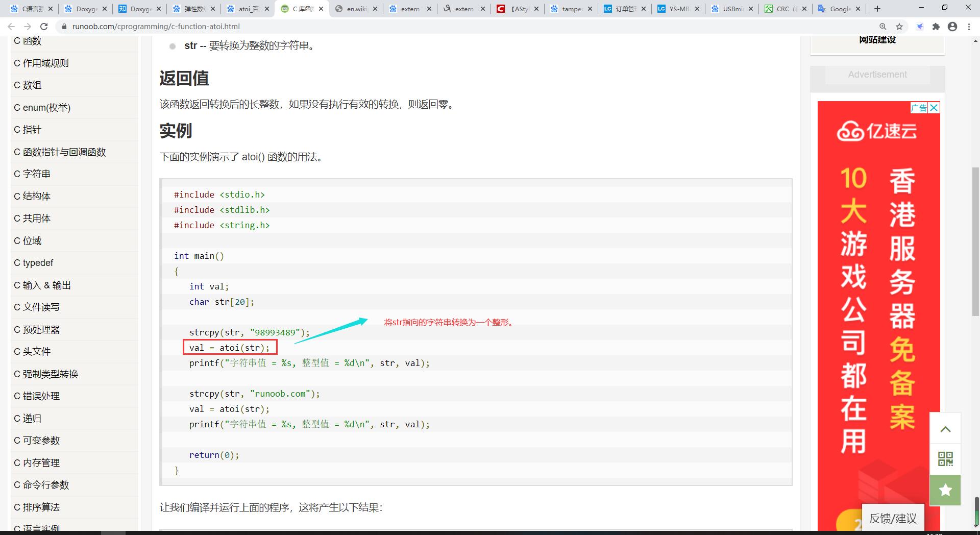Viewport: 980px width, 535px height.
Task: Open the 'C 指针' sidebar link
Action: [28, 130]
